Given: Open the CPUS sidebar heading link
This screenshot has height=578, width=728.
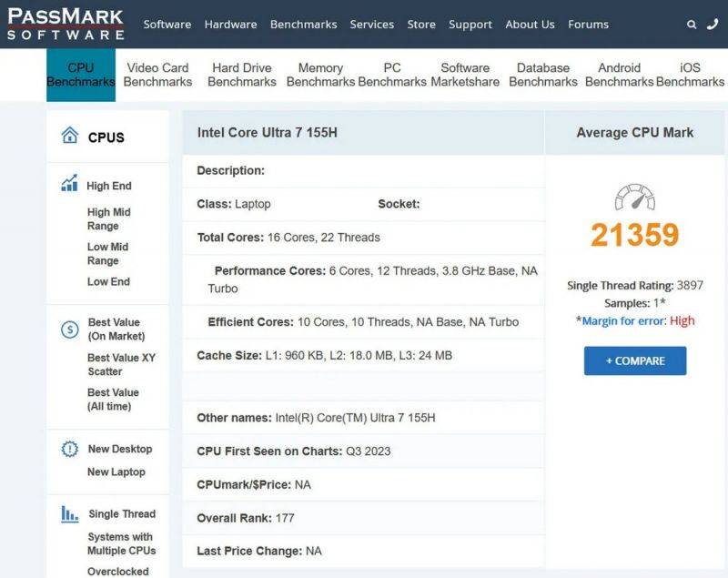Looking at the screenshot, I should [106, 137].
